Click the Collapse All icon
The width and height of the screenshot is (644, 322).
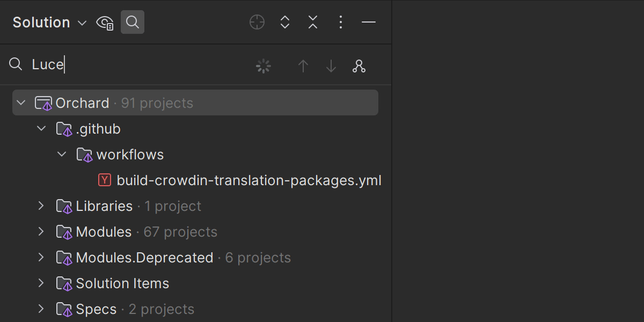click(313, 22)
